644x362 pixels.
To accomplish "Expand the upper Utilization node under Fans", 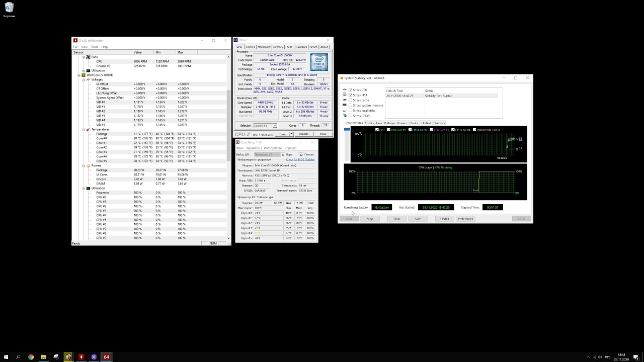I will coord(84,70).
